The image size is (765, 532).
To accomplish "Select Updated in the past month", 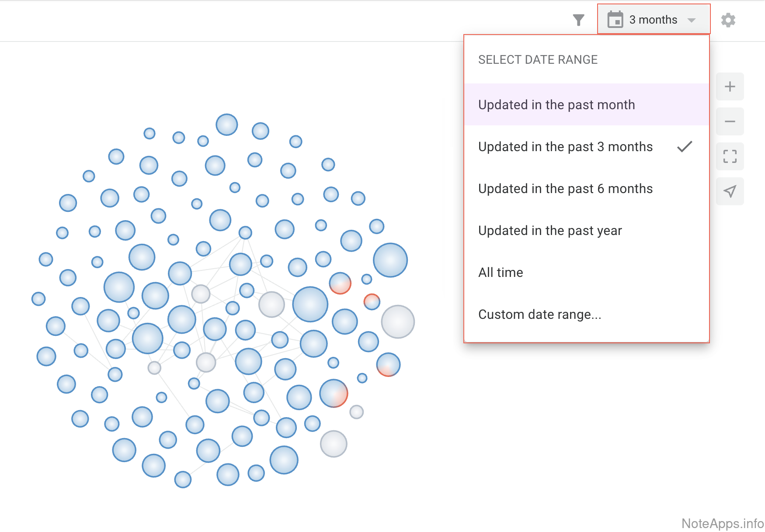I will coord(556,105).
